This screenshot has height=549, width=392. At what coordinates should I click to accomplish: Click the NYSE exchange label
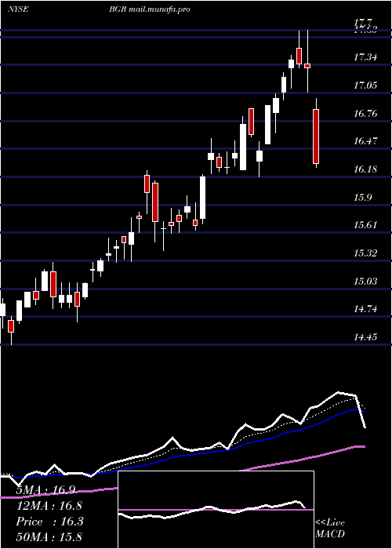click(18, 9)
